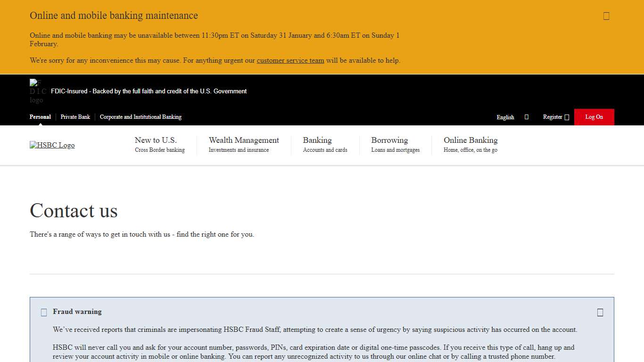644x362 pixels.
Task: Open the customer service team link
Action: pyautogui.click(x=290, y=60)
